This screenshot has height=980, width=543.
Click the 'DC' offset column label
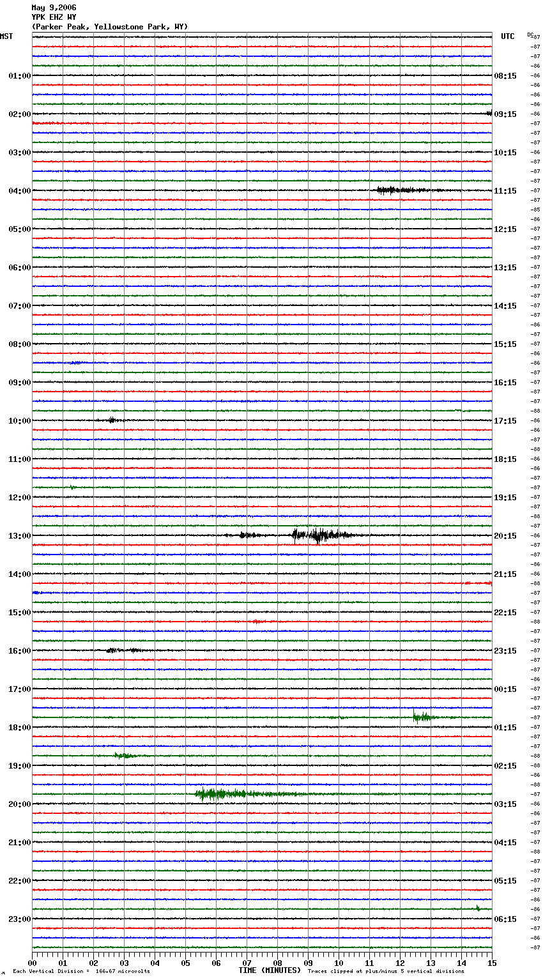(x=530, y=34)
